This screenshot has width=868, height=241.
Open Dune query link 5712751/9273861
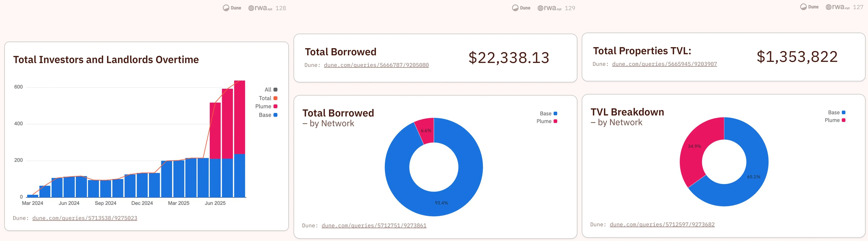point(374,226)
